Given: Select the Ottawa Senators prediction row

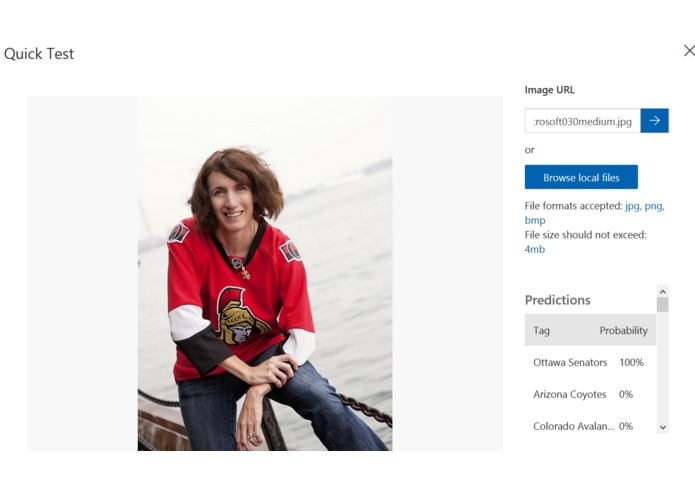Looking at the screenshot, I should [590, 362].
